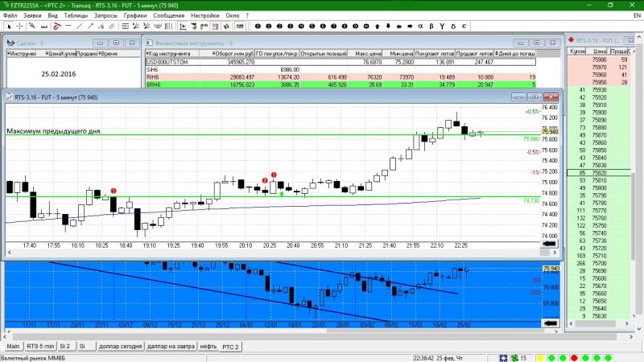Select the arrow pointer tool in toolbar
Viewport: 644px width, 362px height.
click(9, 27)
